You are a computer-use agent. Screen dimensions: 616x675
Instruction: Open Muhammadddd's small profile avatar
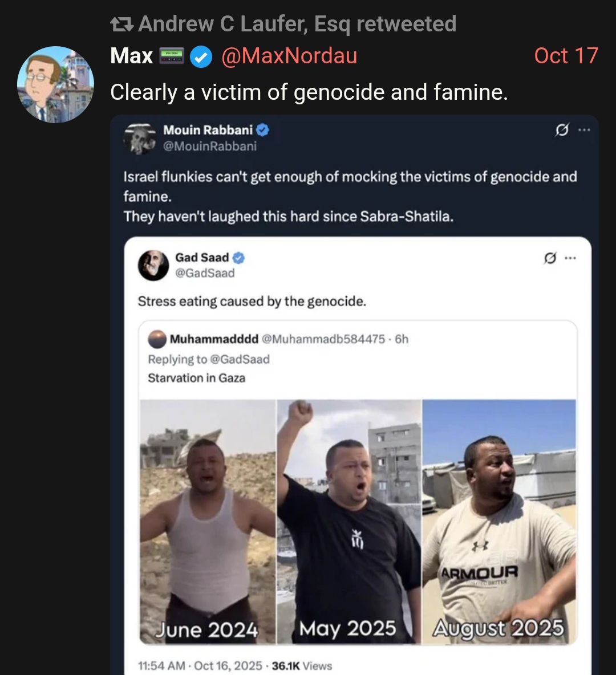coord(157,339)
